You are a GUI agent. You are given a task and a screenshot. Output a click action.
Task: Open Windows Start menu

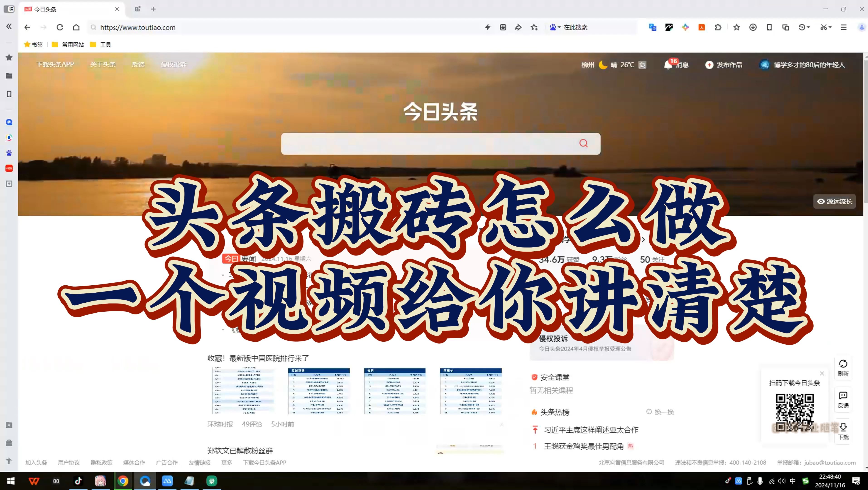click(11, 481)
